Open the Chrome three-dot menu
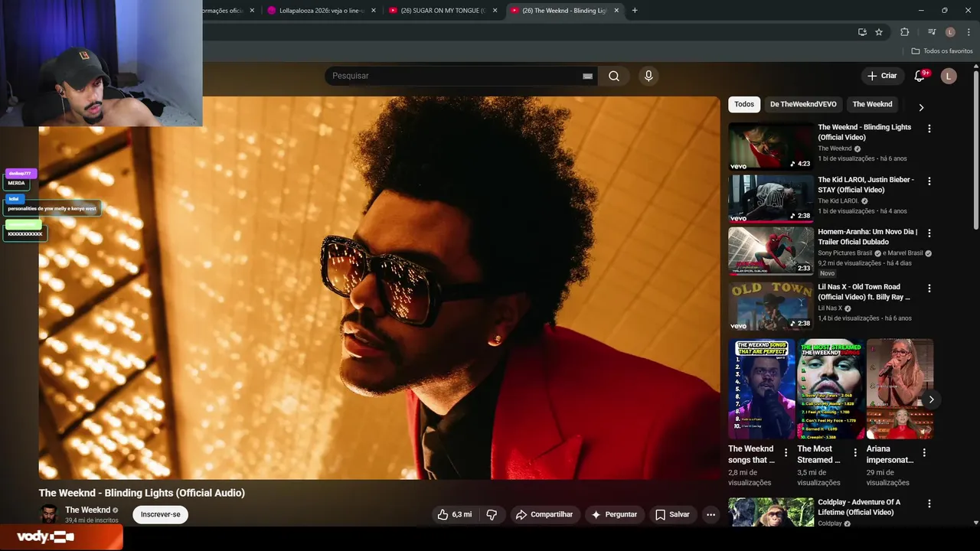 pos(969,32)
